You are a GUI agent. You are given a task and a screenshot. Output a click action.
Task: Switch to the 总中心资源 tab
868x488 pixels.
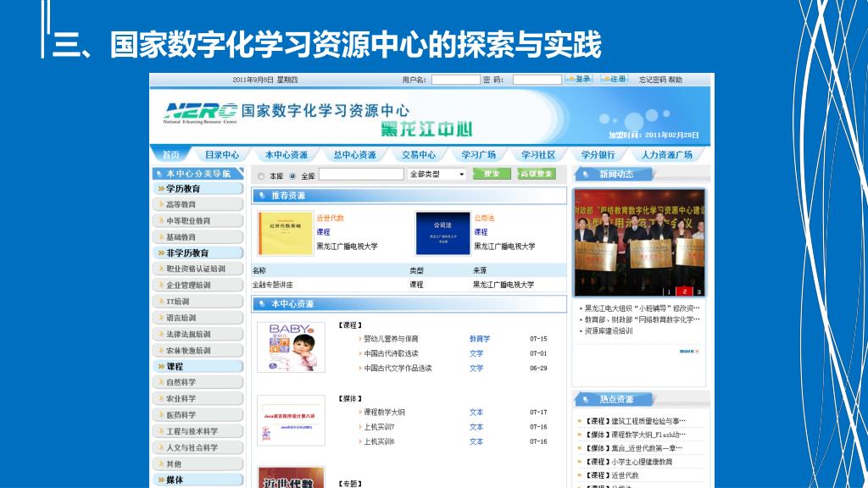point(355,155)
